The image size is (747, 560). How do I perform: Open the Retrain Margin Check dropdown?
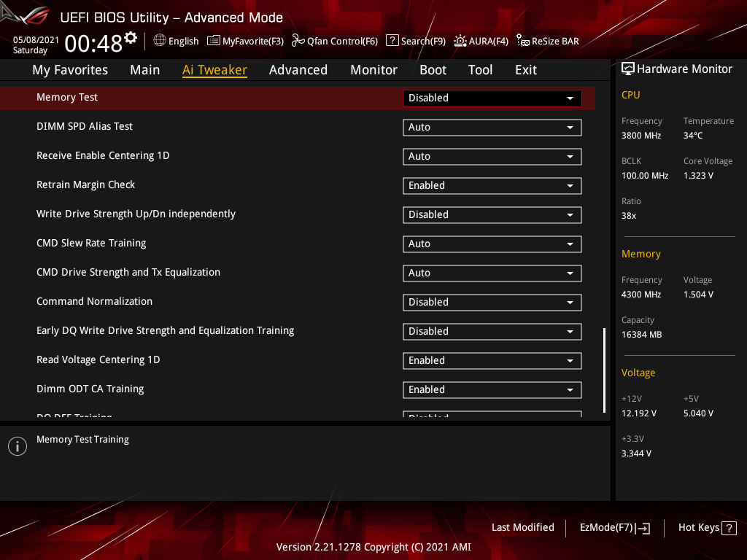492,186
